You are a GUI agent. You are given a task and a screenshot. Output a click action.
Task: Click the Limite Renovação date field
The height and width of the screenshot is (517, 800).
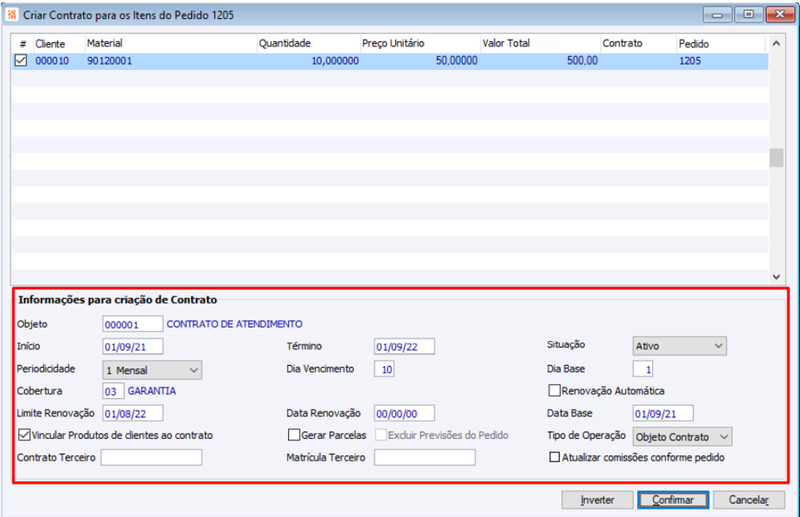pos(133,413)
